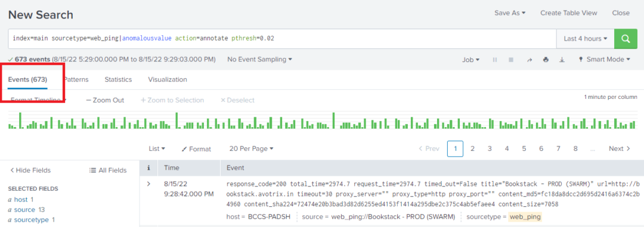Click the Close button
The width and height of the screenshot is (644, 227).
[621, 13]
